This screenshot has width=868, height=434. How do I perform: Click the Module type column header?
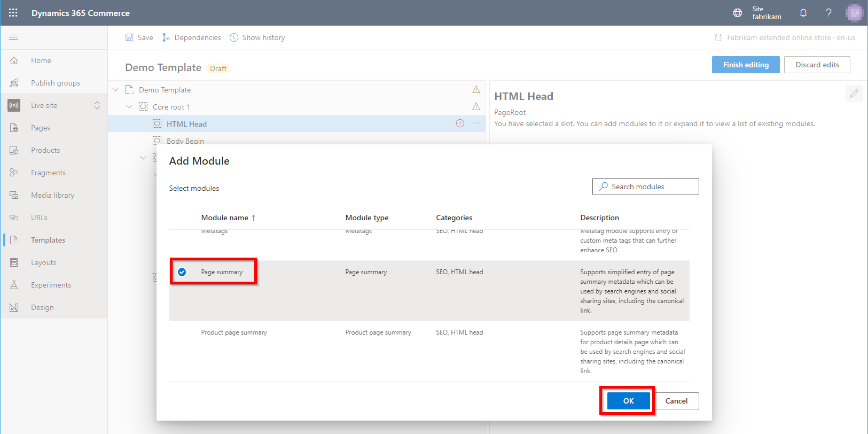coord(367,218)
